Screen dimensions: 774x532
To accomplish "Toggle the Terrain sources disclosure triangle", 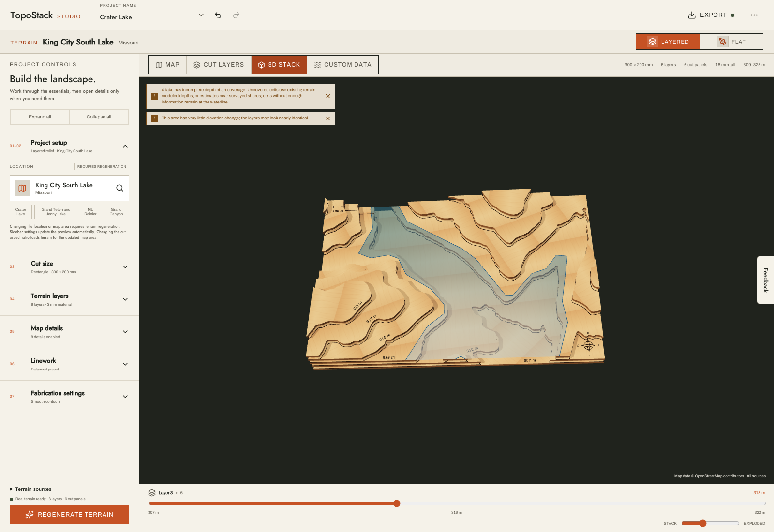I will pos(11,489).
